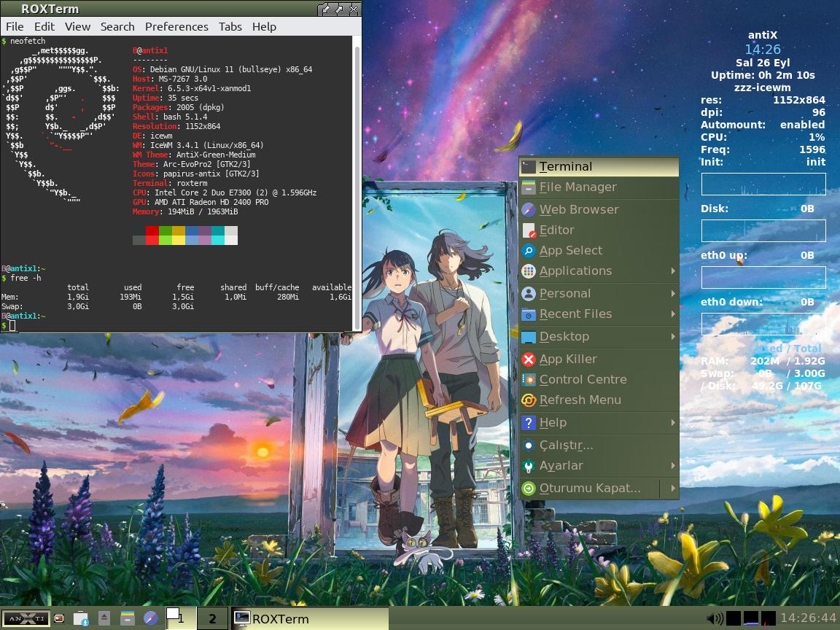Expand the Recent Files submenu
Image resolution: width=840 pixels, height=630 pixels.
[x=599, y=314]
